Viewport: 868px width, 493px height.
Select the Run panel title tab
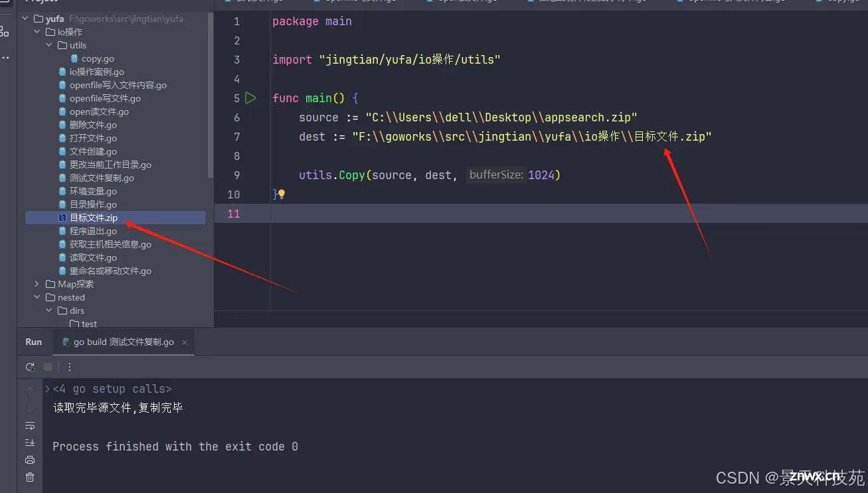tap(34, 342)
